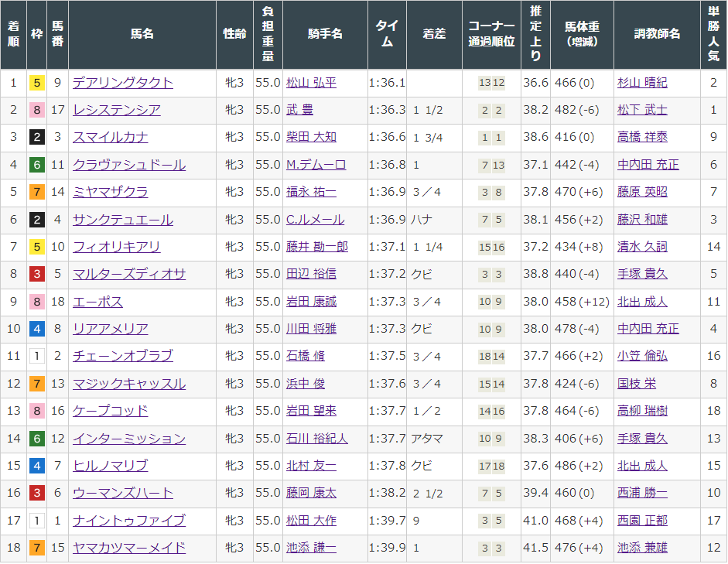This screenshot has height=564, width=728.
Task: Open マジックキャッスル horse page
Action: pyautogui.click(x=129, y=384)
